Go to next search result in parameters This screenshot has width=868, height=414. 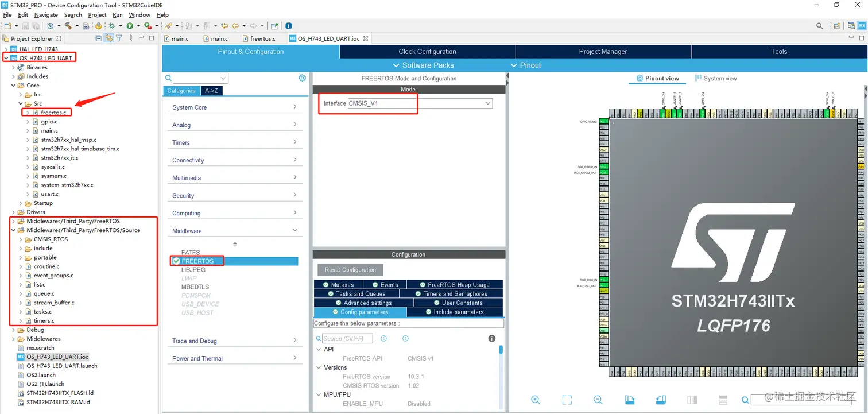405,339
